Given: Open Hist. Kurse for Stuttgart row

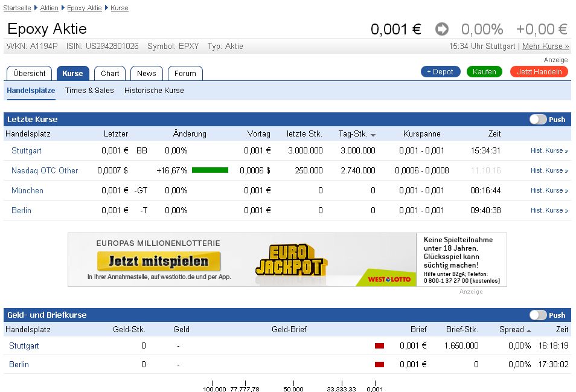Looking at the screenshot, I should [x=549, y=150].
